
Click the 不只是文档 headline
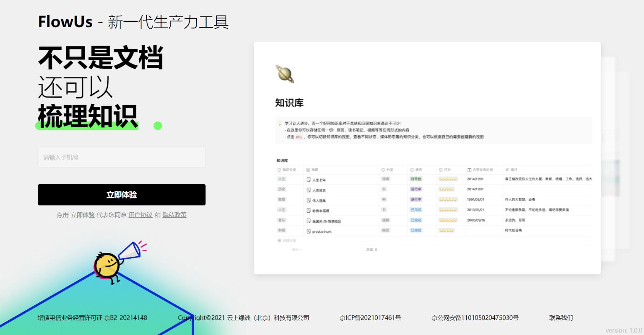pos(101,57)
